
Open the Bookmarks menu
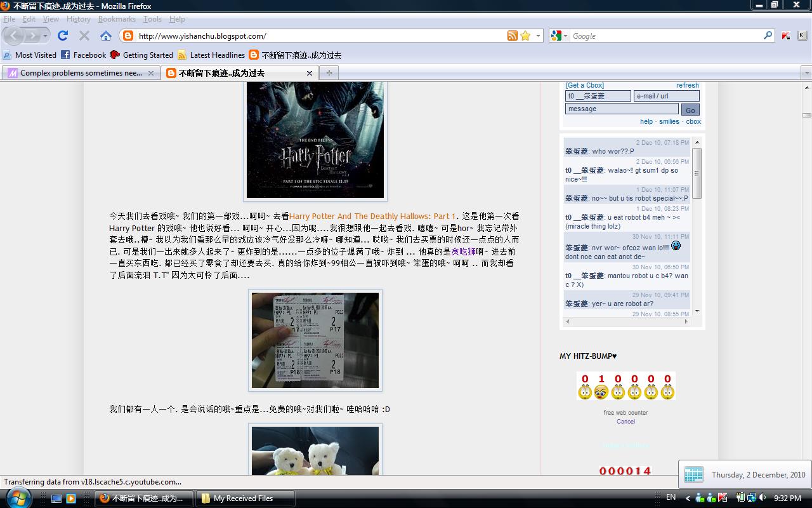pos(117,19)
